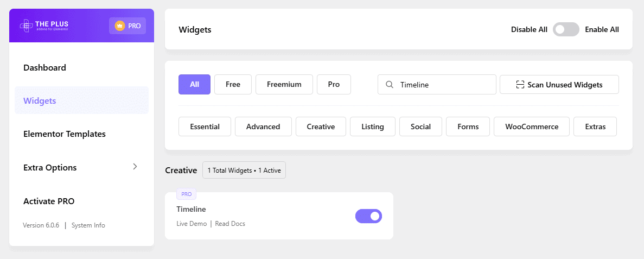Open Elementor Templates from the sidebar
This screenshot has width=644, height=259.
pos(64,134)
